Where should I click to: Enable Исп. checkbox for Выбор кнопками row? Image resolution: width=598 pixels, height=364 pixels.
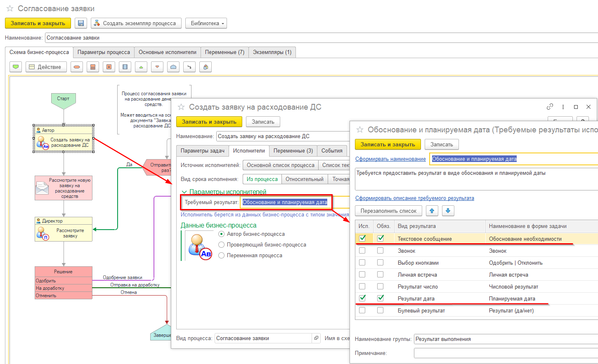click(362, 263)
